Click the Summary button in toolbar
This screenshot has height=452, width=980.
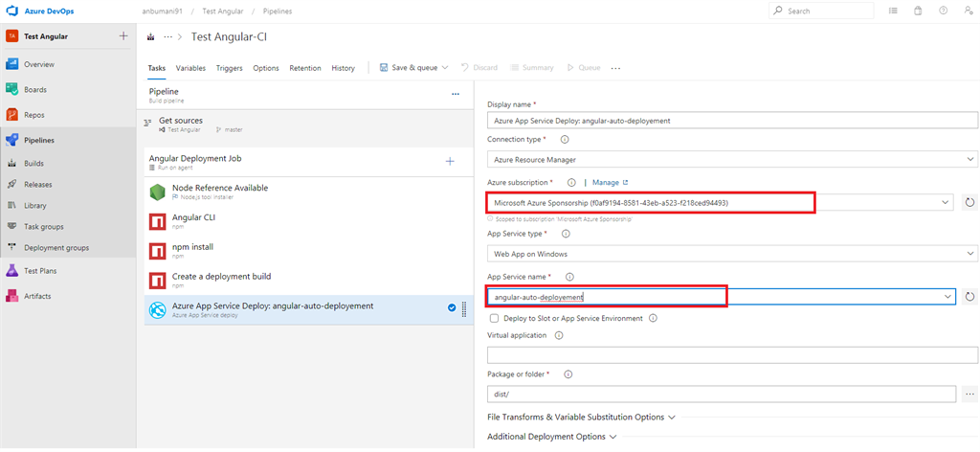tap(532, 68)
